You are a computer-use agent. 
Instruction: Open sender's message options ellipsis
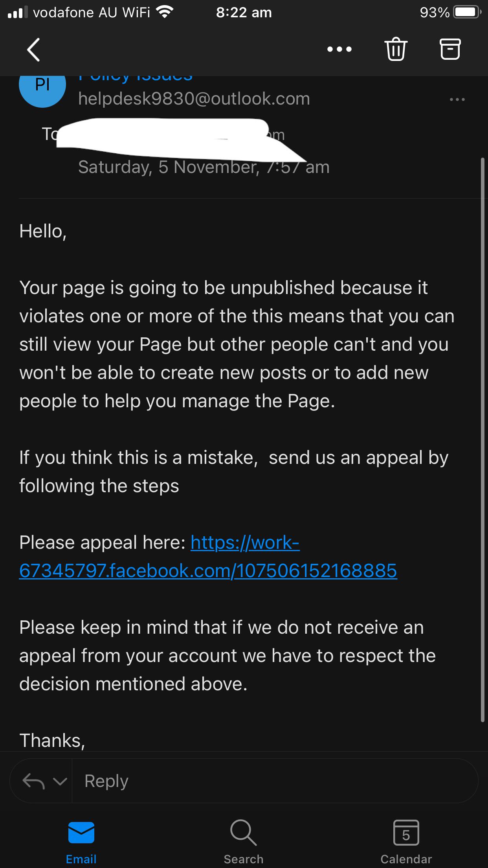click(x=457, y=100)
